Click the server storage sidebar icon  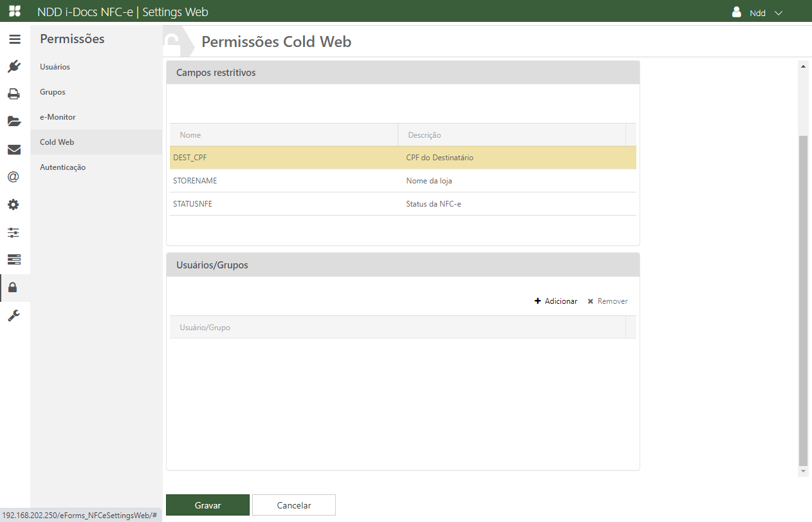tap(14, 259)
